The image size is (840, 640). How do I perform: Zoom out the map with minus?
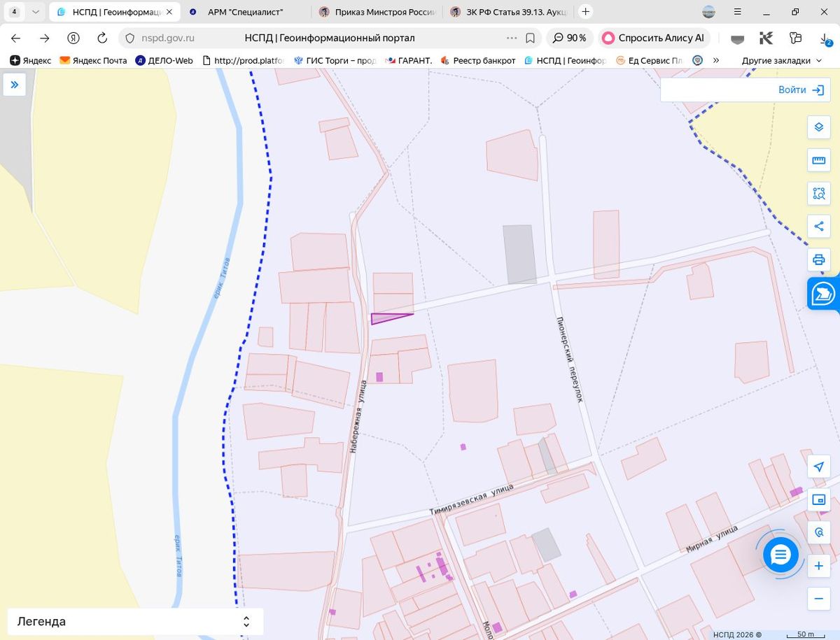coord(818,599)
